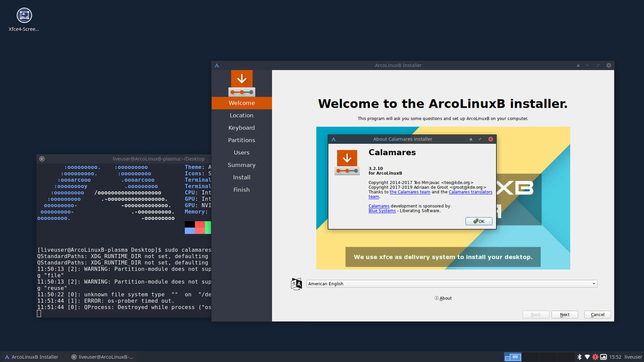Image resolution: width=644 pixels, height=362 pixels.
Task: Click the red update notification tray icon
Action: pos(595,357)
